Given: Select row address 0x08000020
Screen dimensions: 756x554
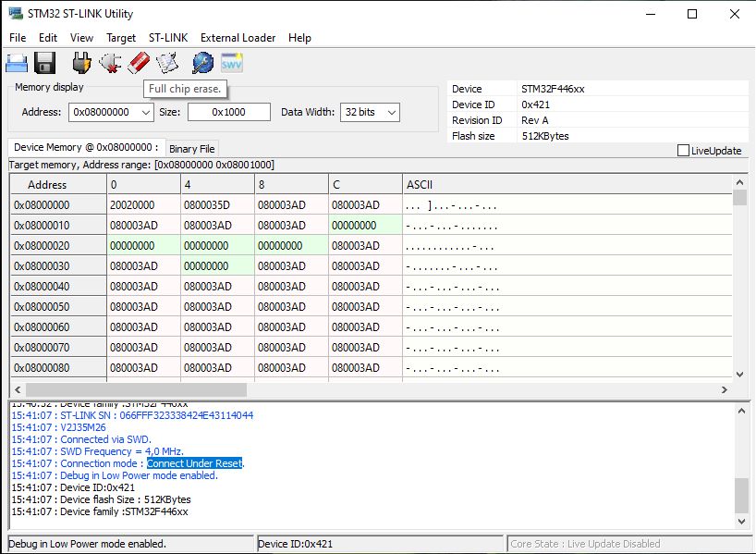Looking at the screenshot, I should [x=58, y=246].
